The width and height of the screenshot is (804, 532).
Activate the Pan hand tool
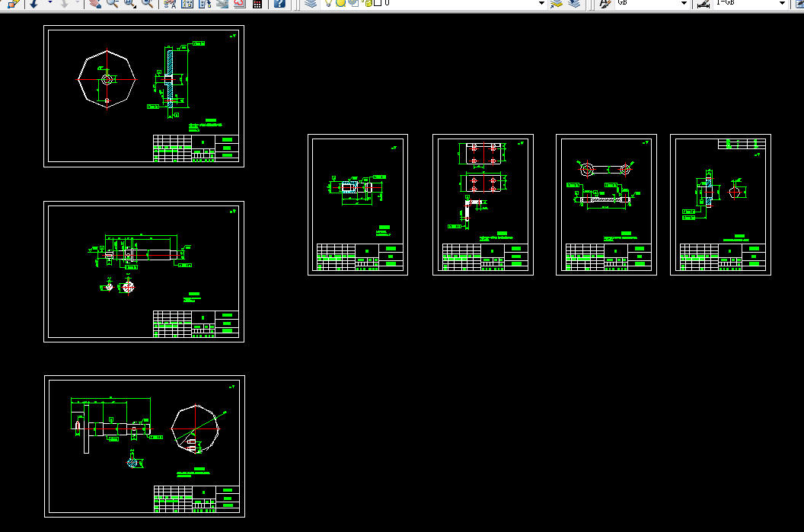[x=95, y=4]
